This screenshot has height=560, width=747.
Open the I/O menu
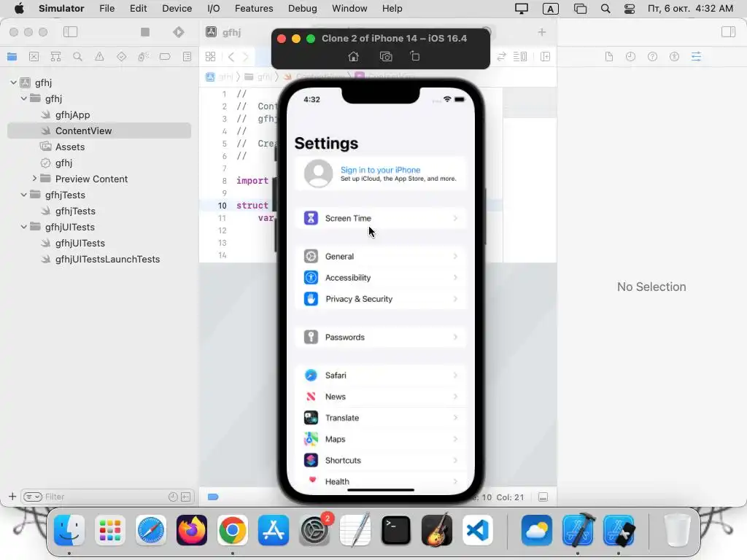click(214, 9)
